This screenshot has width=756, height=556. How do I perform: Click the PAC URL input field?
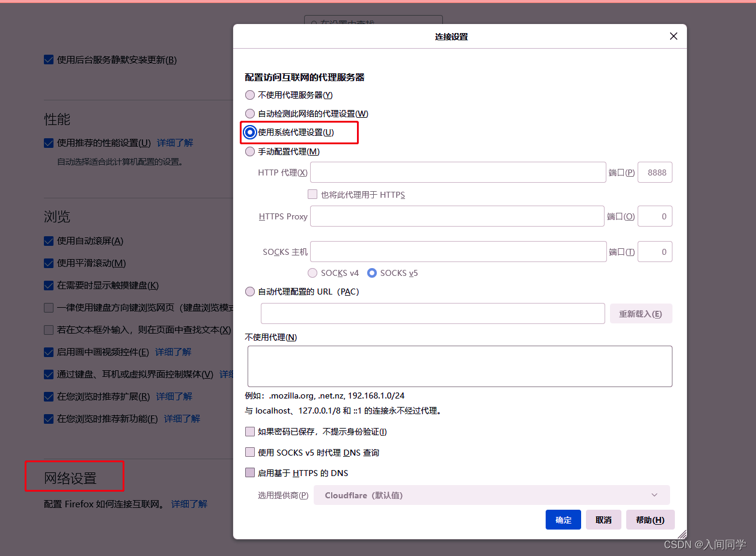coord(433,314)
